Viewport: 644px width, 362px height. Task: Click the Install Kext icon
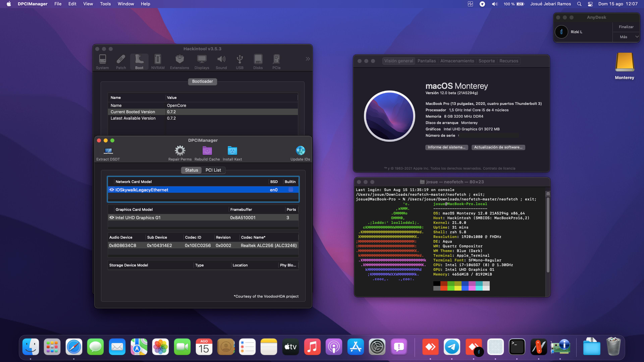(x=232, y=151)
